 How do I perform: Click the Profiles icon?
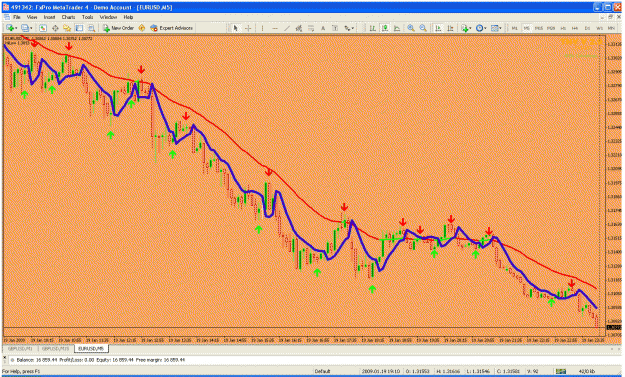[x=25, y=28]
